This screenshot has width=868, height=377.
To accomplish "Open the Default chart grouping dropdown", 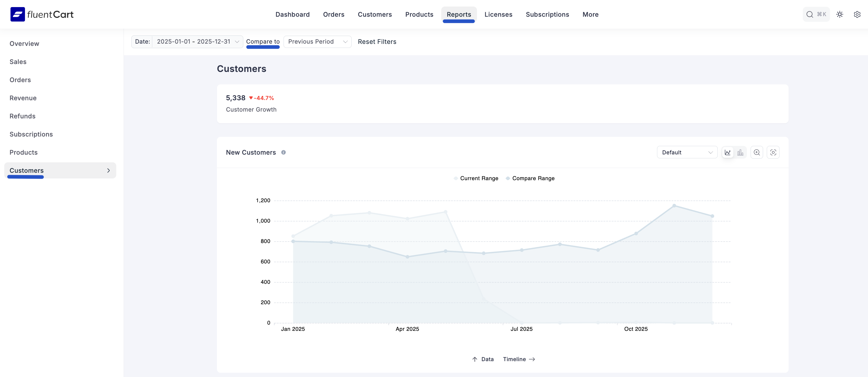I will point(687,152).
